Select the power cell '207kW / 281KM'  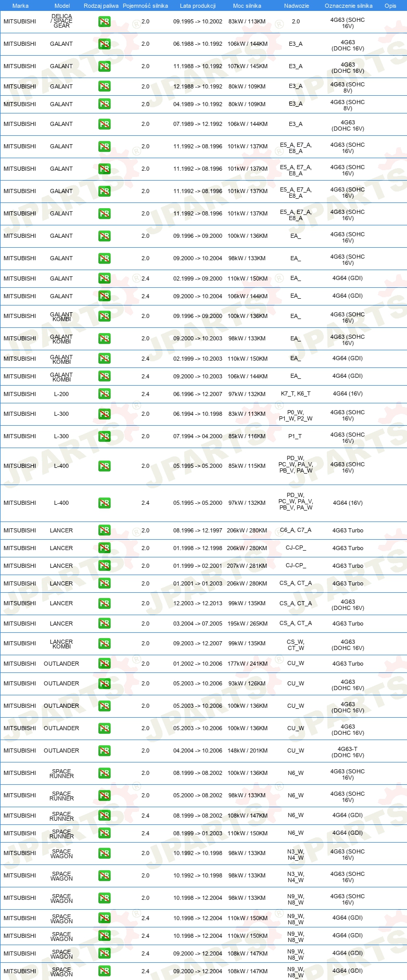[x=247, y=566]
